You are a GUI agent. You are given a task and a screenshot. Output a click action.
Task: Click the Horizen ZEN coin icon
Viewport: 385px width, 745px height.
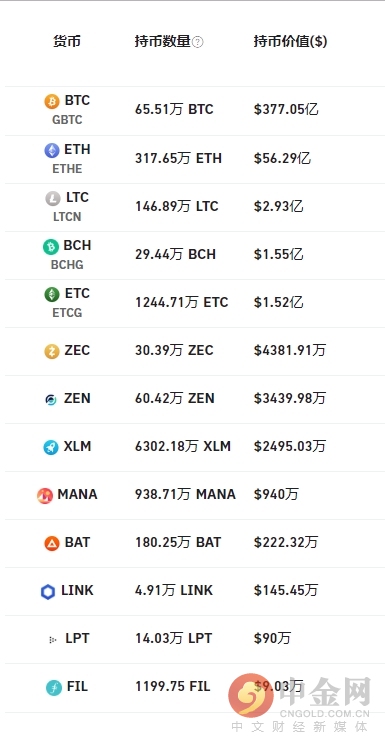[x=51, y=400]
